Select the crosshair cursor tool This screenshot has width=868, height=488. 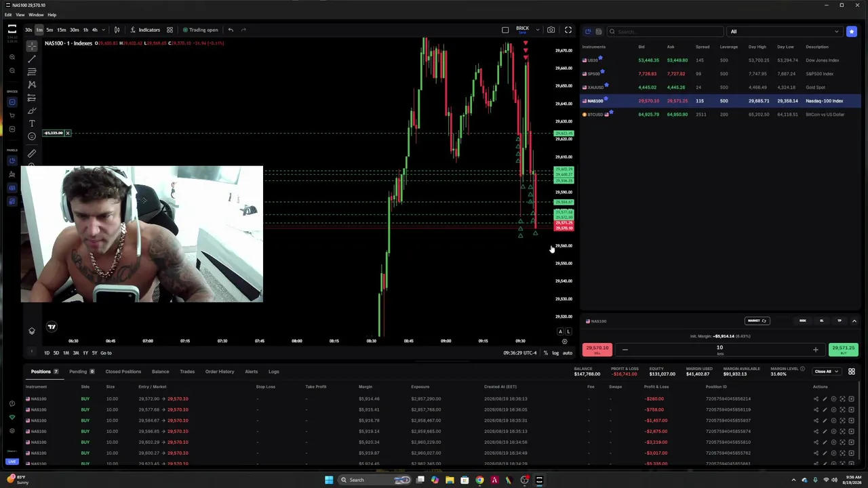click(x=32, y=45)
